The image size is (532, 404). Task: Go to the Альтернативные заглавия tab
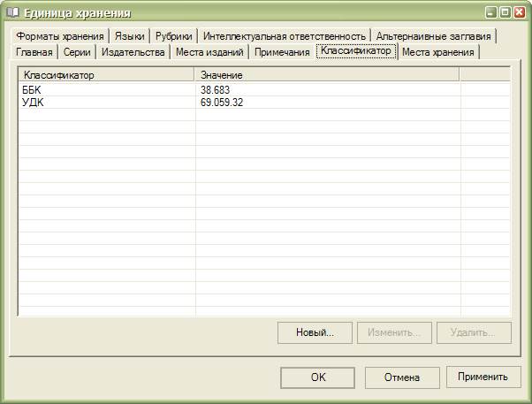pyautogui.click(x=433, y=36)
